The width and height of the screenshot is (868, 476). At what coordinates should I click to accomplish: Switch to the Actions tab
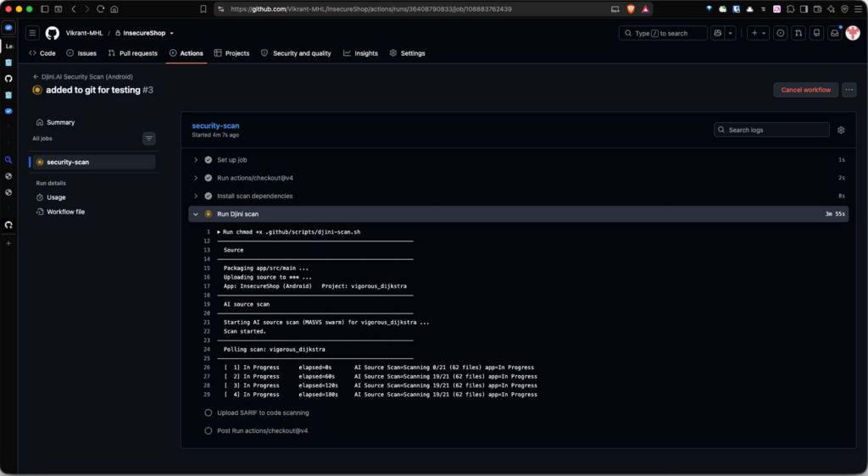186,53
